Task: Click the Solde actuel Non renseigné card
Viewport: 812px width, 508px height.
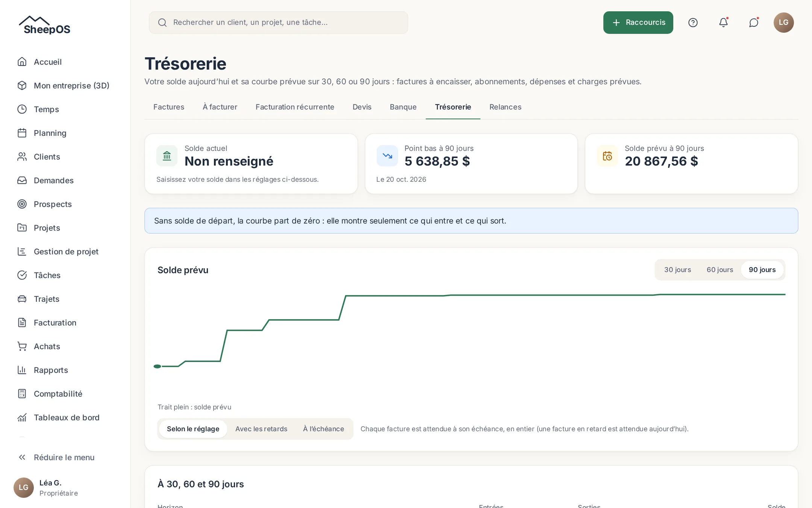Action: [x=251, y=164]
